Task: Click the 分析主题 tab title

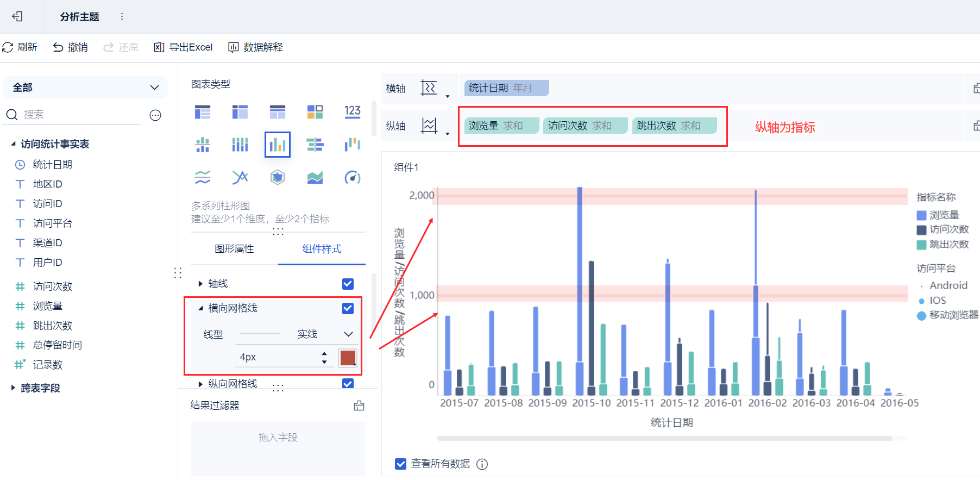Action: 79,17
